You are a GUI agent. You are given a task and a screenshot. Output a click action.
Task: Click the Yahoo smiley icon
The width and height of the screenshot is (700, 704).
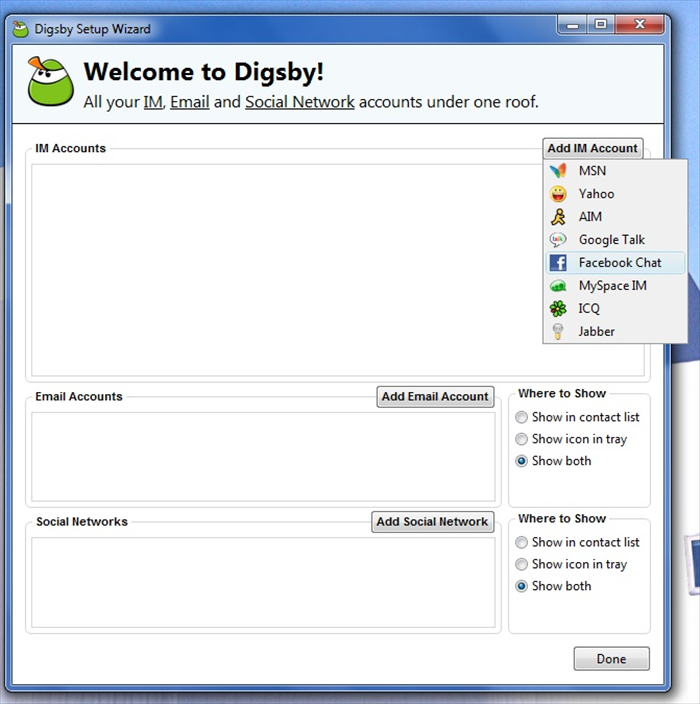[x=558, y=194]
